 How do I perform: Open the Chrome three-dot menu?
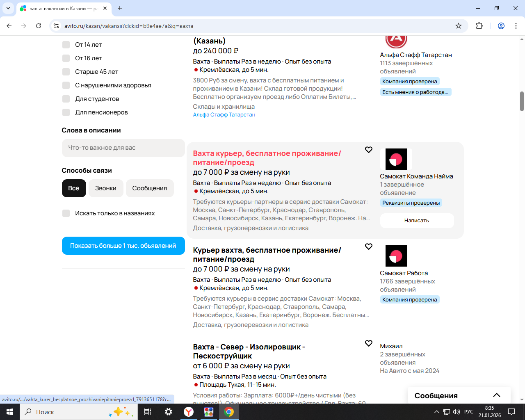coord(516,26)
